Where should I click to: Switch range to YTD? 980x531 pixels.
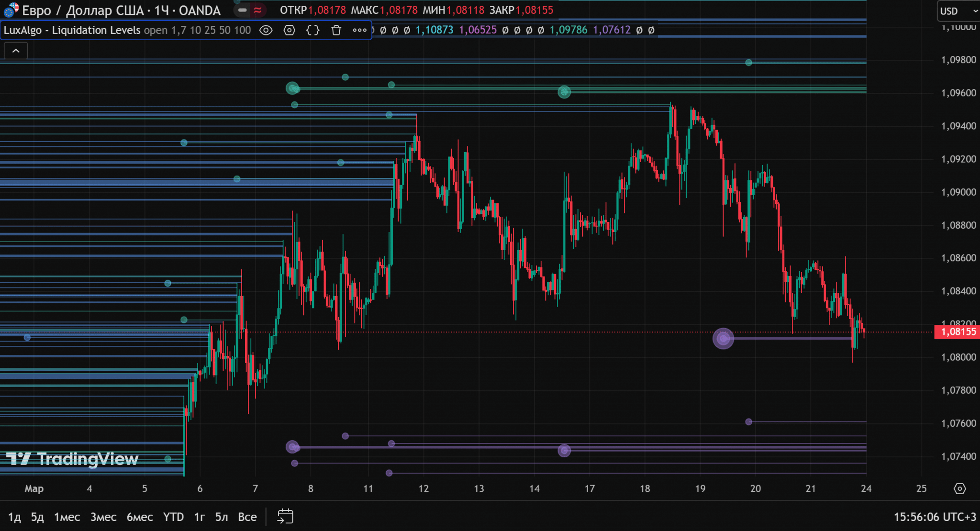[173, 517]
